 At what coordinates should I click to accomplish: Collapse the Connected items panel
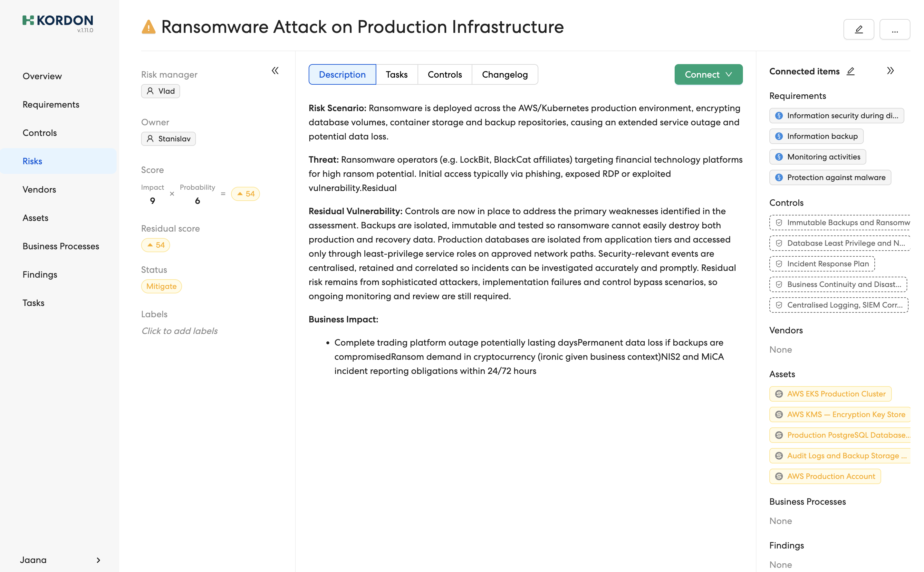(x=890, y=71)
